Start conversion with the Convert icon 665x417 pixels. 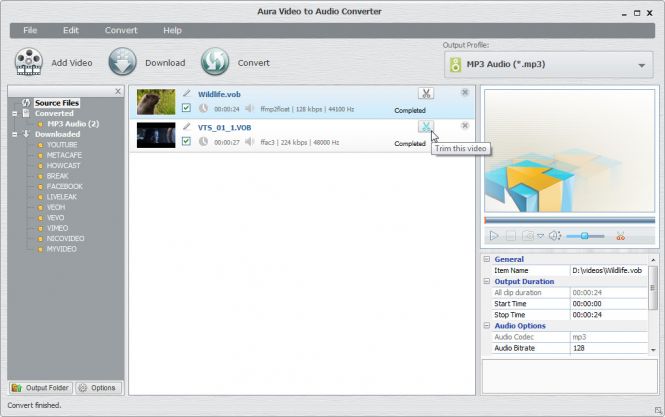pyautogui.click(x=215, y=62)
